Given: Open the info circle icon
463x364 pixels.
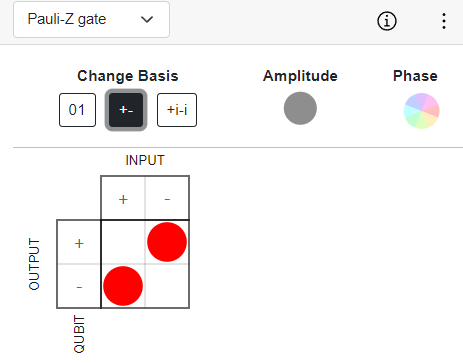Looking at the screenshot, I should click(x=387, y=21).
